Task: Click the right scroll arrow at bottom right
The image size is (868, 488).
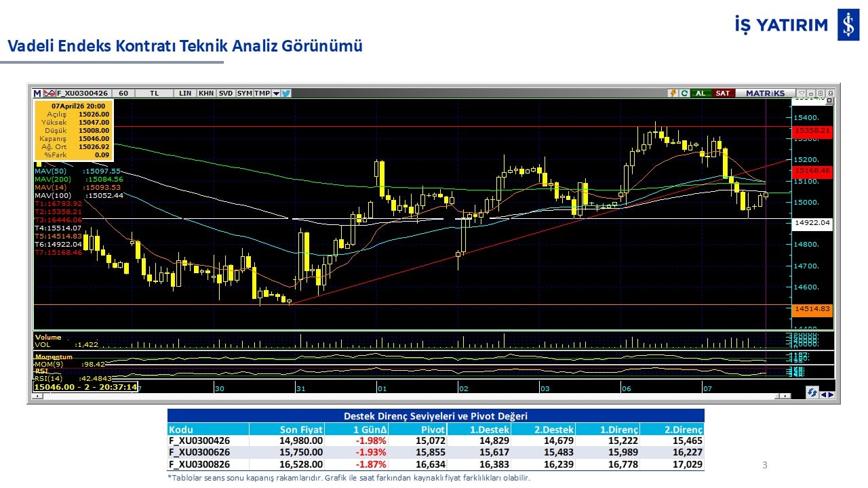Action: pos(831,394)
